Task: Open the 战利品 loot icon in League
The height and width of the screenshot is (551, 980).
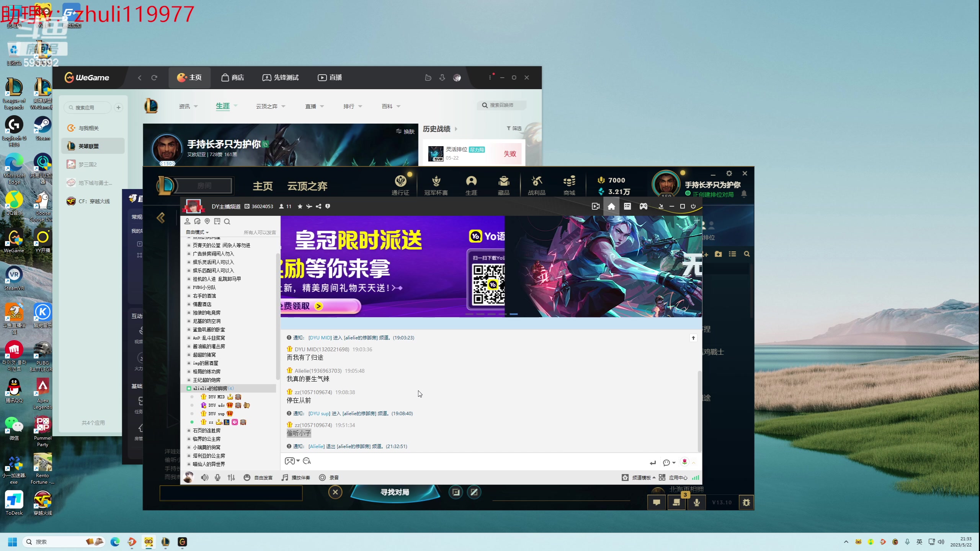Action: point(537,185)
